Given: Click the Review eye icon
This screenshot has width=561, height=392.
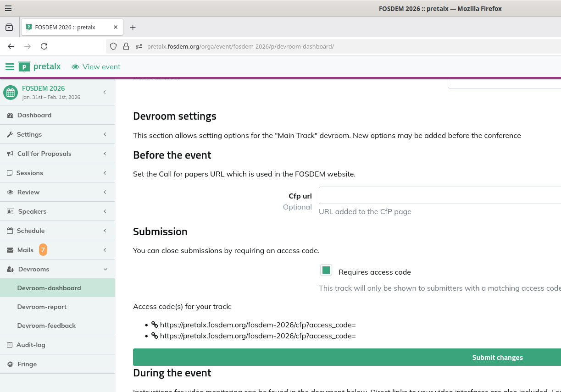Looking at the screenshot, I should click(x=10, y=192).
